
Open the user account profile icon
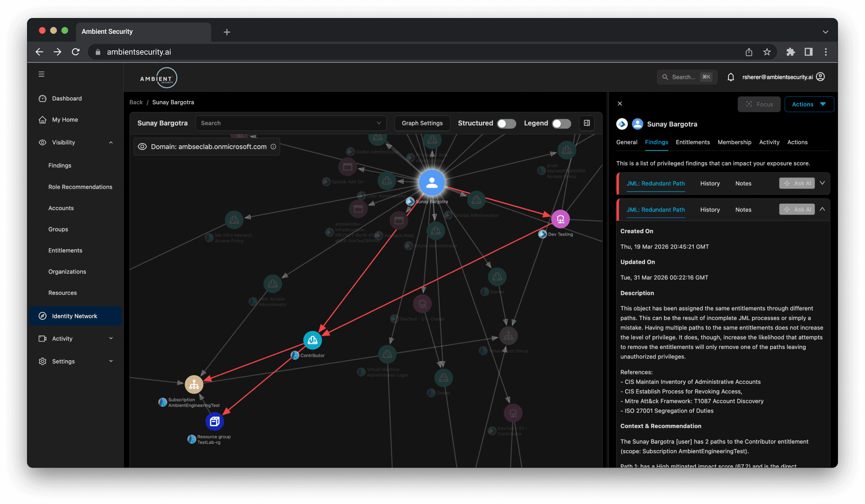click(820, 77)
